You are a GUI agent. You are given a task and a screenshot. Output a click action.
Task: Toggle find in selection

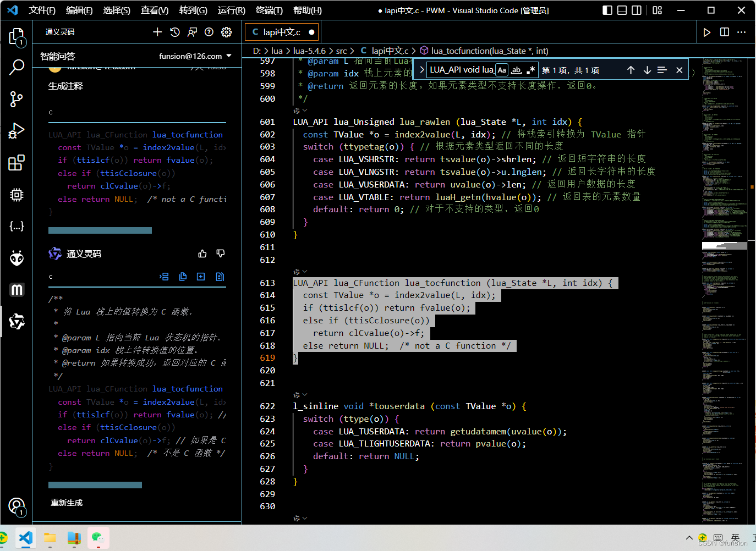click(662, 70)
